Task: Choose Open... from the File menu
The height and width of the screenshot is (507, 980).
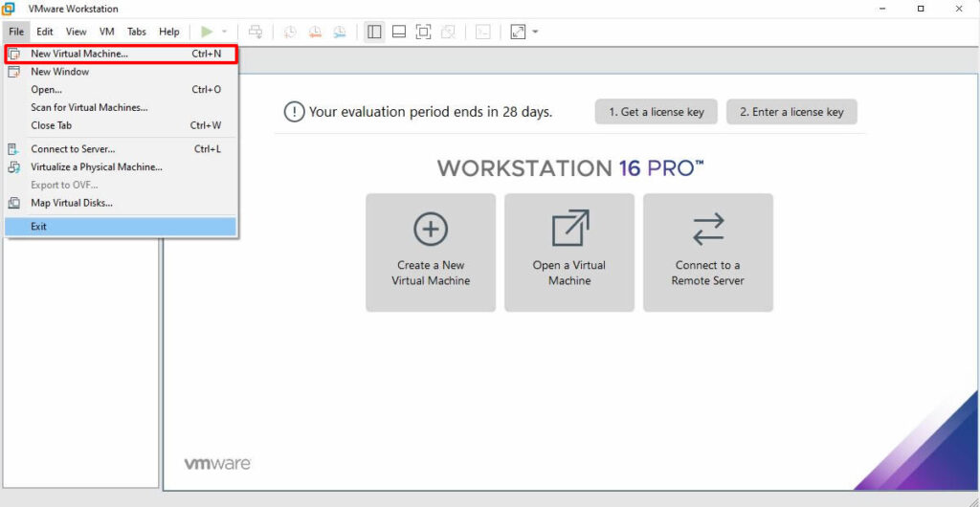Action: (x=122, y=90)
